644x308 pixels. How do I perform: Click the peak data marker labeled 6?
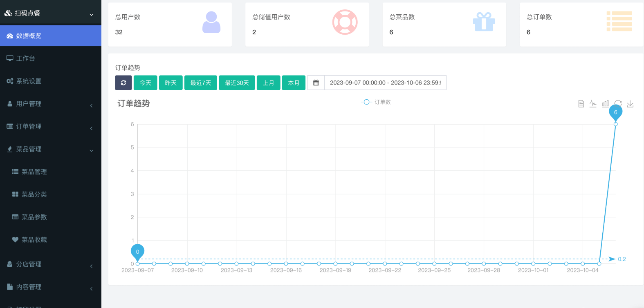[615, 113]
